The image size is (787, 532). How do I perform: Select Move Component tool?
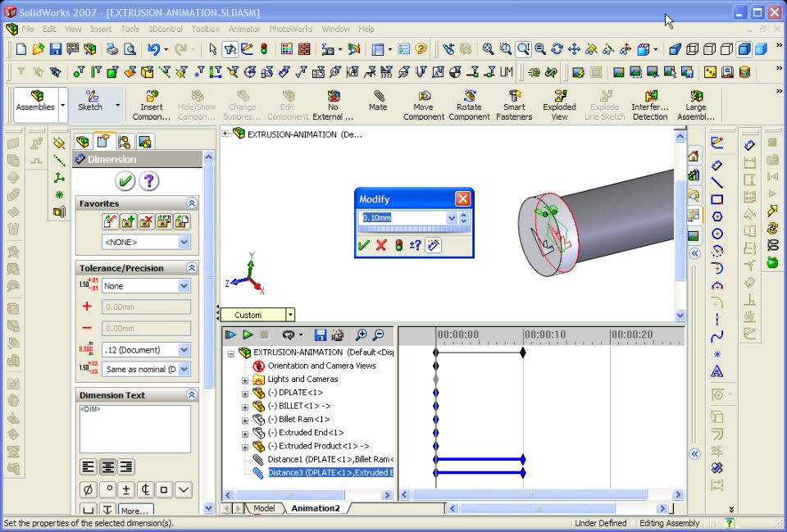click(x=424, y=106)
